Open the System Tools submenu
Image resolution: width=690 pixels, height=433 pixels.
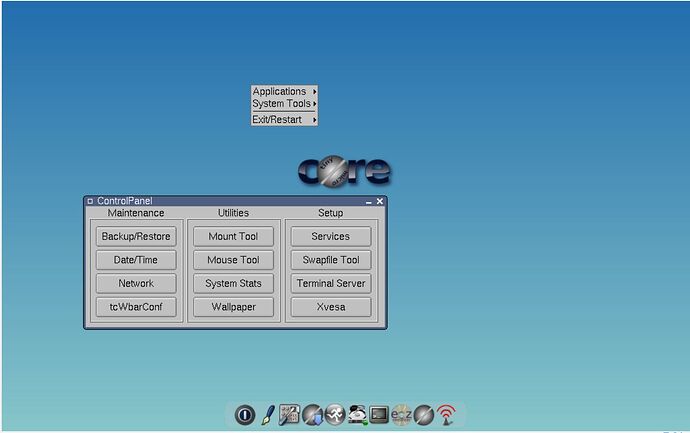284,103
